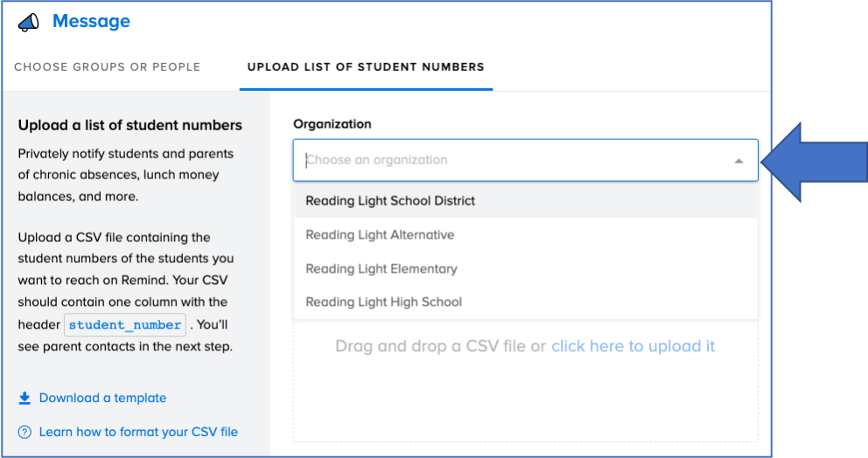Image resolution: width=868 pixels, height=458 pixels.
Task: Click the large blue arrow annotation
Action: [x=815, y=162]
